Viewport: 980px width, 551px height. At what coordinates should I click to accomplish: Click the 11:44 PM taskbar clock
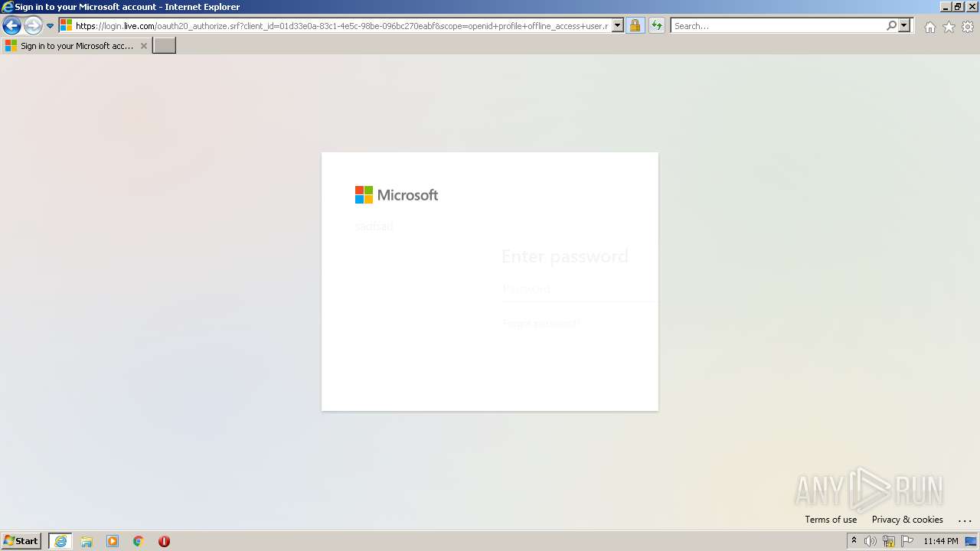(941, 541)
